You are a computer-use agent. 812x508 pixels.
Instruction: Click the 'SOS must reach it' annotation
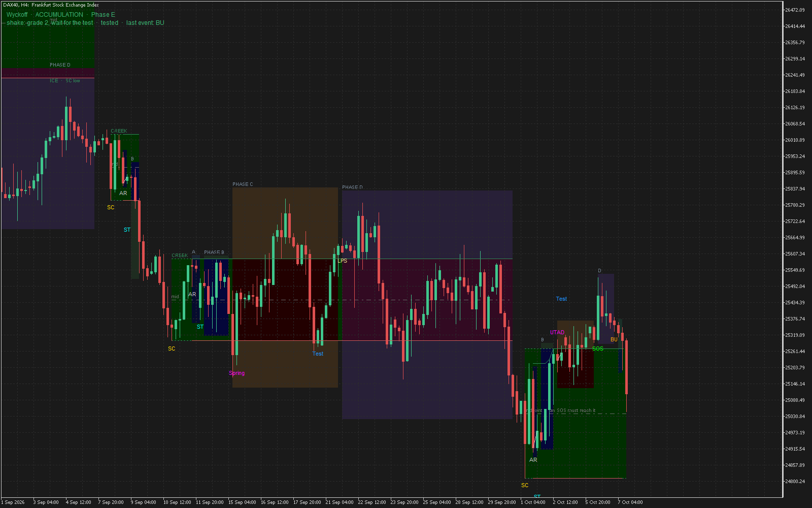click(576, 410)
